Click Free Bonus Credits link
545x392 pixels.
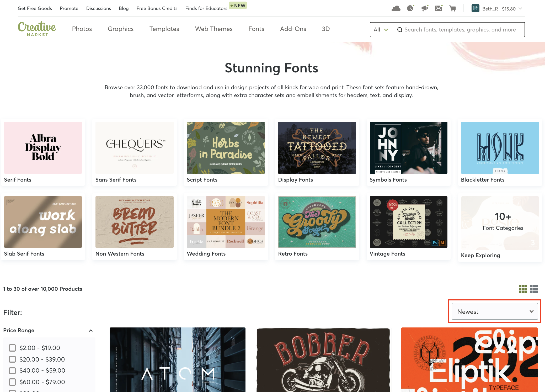click(157, 8)
